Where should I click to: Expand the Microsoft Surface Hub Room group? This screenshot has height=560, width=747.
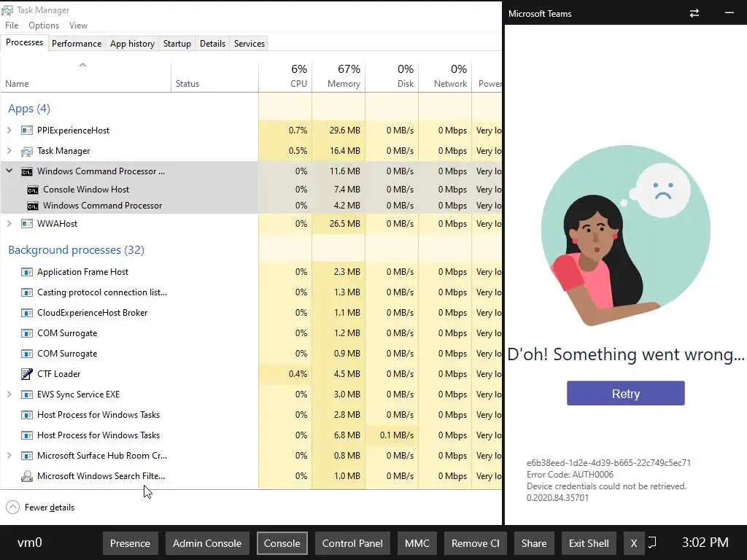pos(9,455)
